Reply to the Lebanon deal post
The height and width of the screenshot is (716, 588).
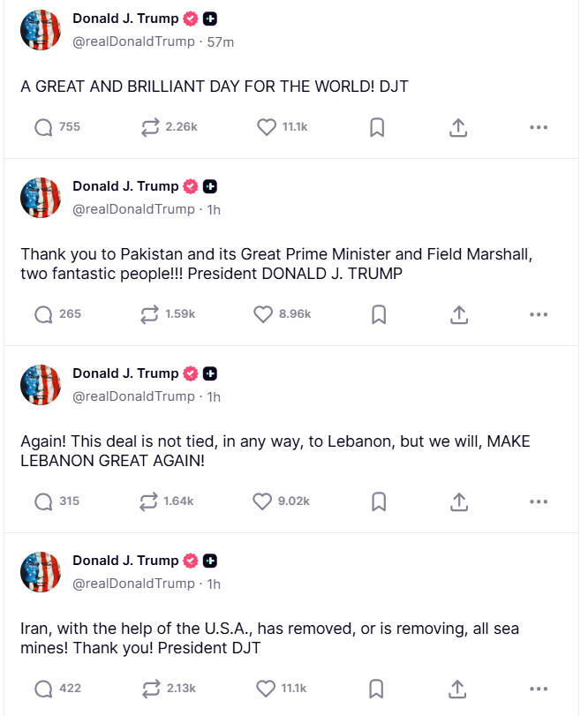pyautogui.click(x=43, y=501)
